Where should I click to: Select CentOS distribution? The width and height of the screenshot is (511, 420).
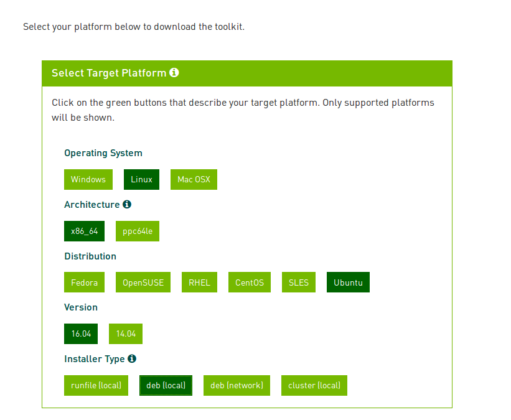[x=250, y=282]
